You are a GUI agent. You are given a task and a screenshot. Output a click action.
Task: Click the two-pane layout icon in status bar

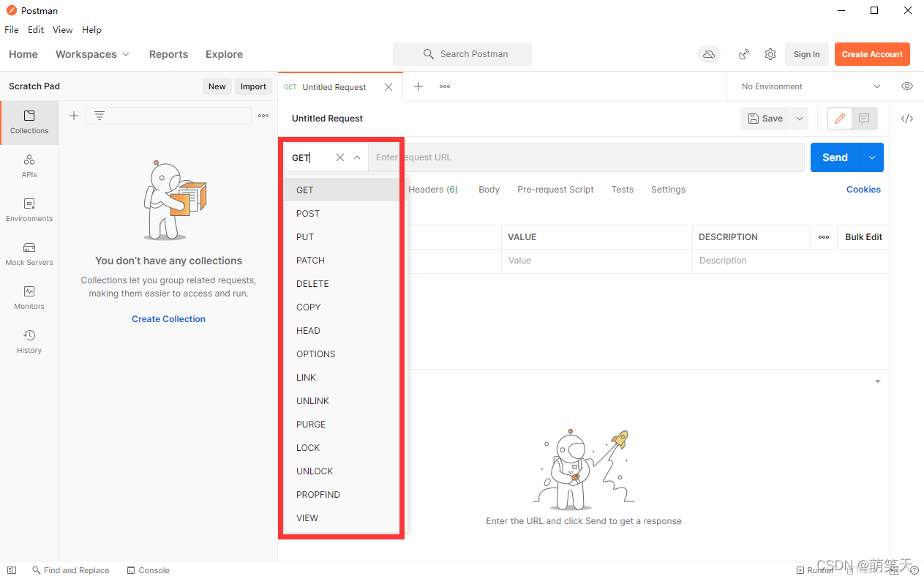coord(11,570)
